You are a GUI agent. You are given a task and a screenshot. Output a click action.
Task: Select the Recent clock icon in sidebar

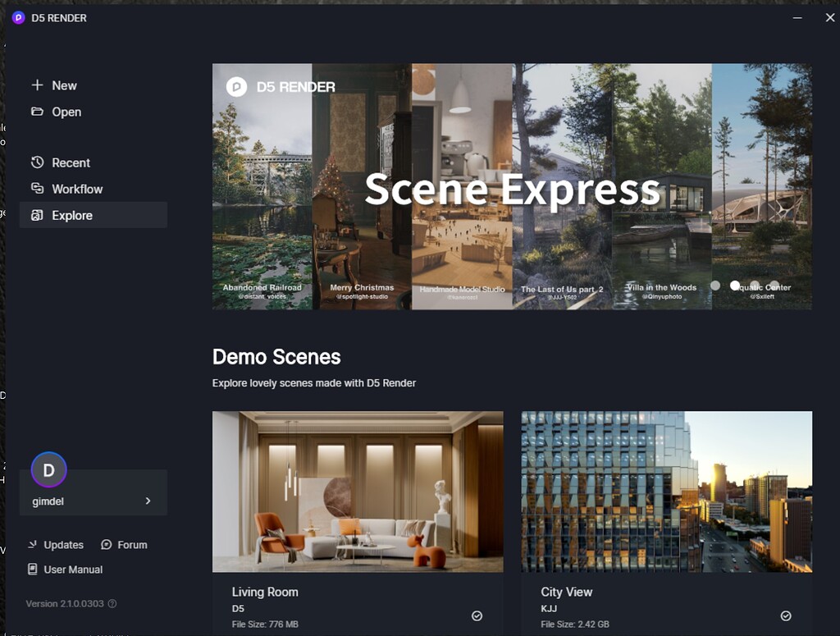coord(37,162)
